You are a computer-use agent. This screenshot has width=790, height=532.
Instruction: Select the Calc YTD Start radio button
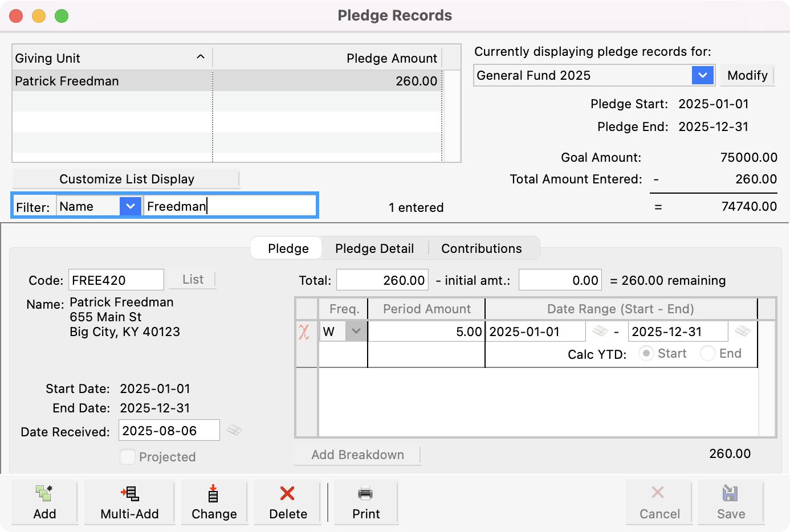click(x=647, y=353)
